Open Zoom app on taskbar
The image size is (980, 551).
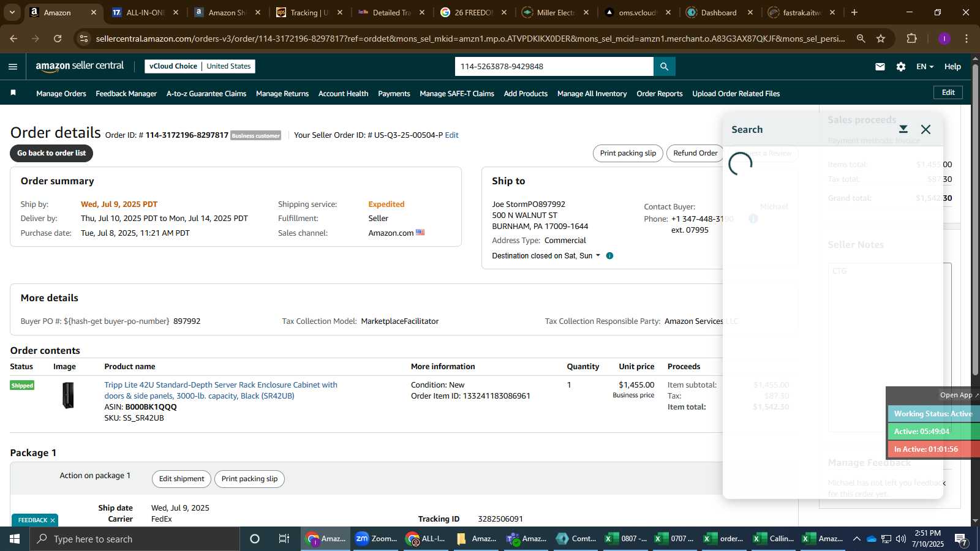tap(376, 539)
